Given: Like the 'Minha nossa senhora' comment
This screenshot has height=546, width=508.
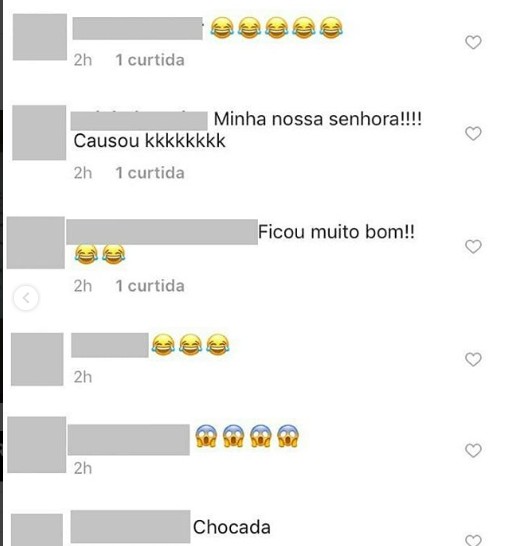Looking at the screenshot, I should pos(473,134).
